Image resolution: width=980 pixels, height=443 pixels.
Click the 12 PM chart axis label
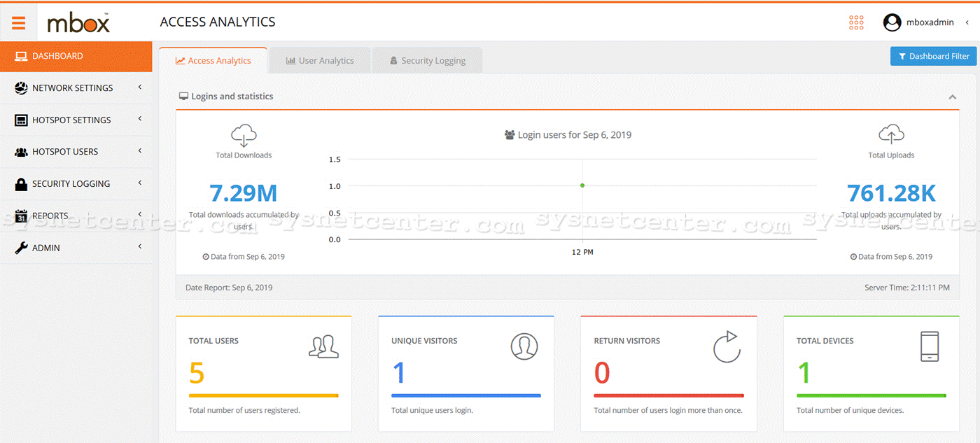click(582, 252)
